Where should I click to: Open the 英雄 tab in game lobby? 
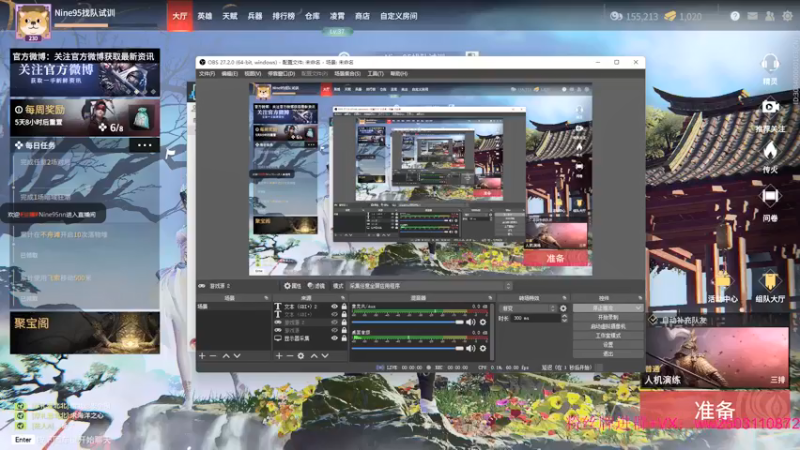click(205, 16)
